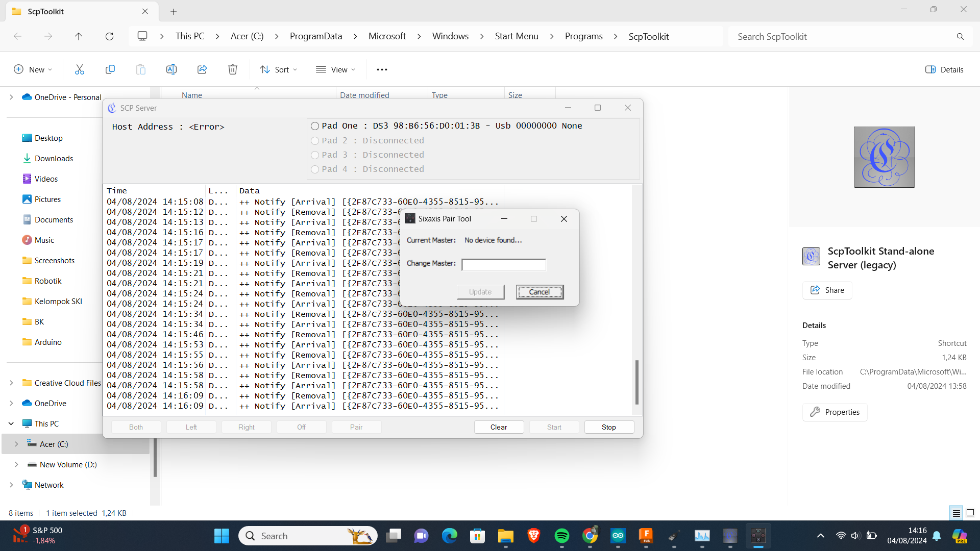Screen dimensions: 980x551
Task: Open the View dropdown menu
Action: coord(335,69)
